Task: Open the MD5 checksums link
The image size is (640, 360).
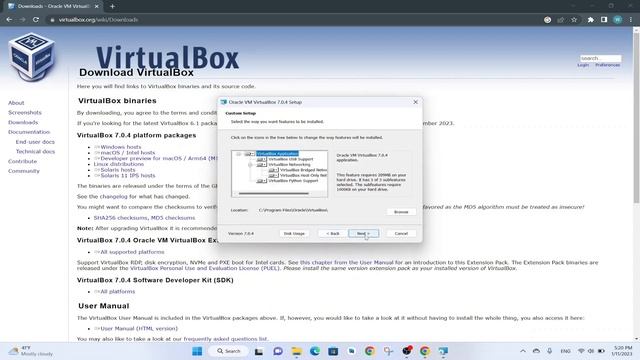Action: 173,218
